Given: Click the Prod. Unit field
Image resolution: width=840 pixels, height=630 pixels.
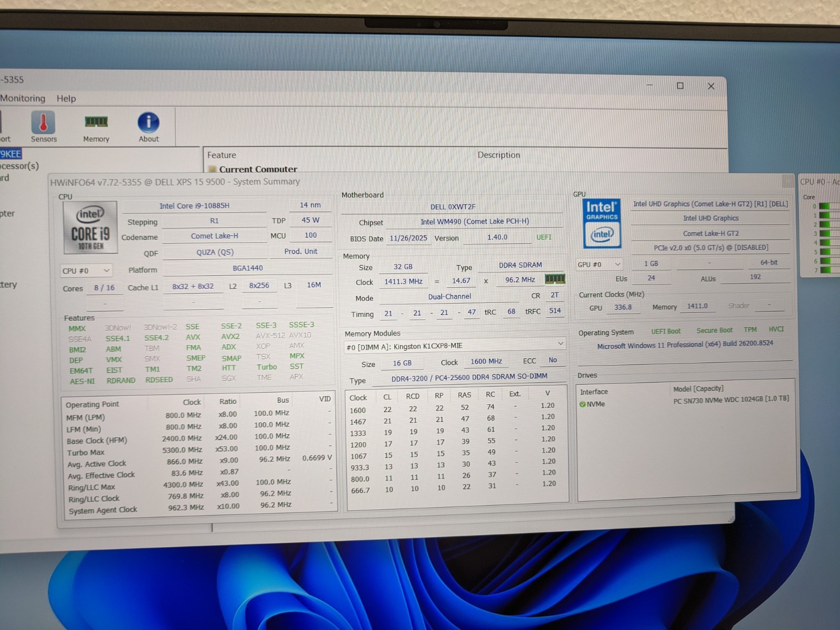Looking at the screenshot, I should pos(301,251).
